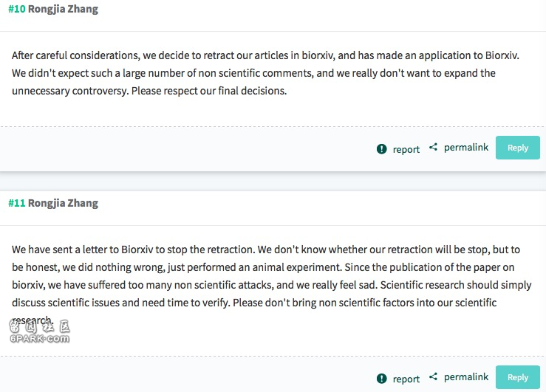546x392 pixels.
Task: Reply to comment #10
Action: tap(518, 148)
